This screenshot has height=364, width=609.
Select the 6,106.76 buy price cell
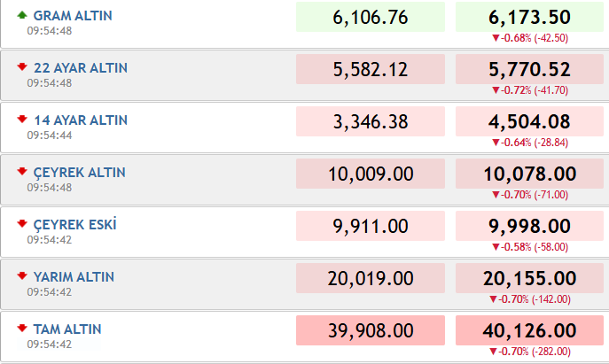click(371, 17)
